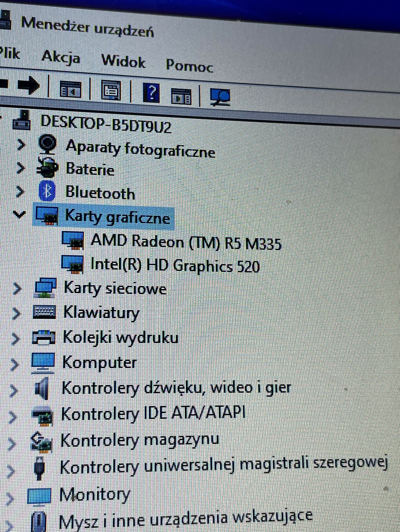Viewport: 400px width, 532px height.
Task: Click the keyboard icon for Klawiatury
Action: tap(44, 312)
